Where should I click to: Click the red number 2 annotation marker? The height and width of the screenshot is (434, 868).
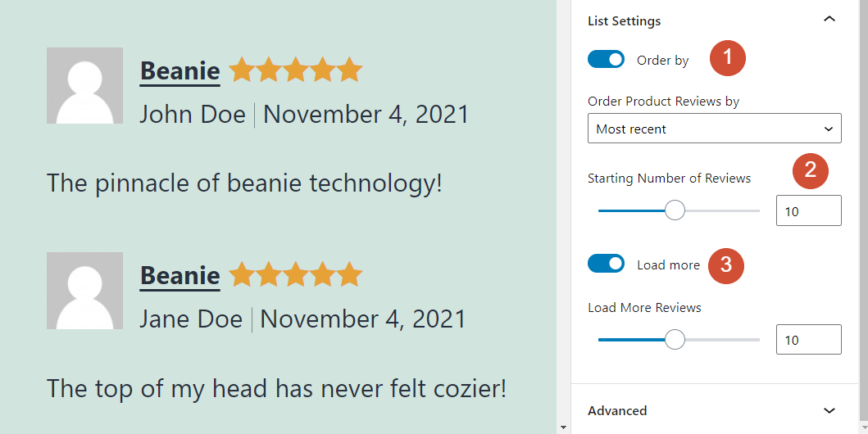click(811, 170)
